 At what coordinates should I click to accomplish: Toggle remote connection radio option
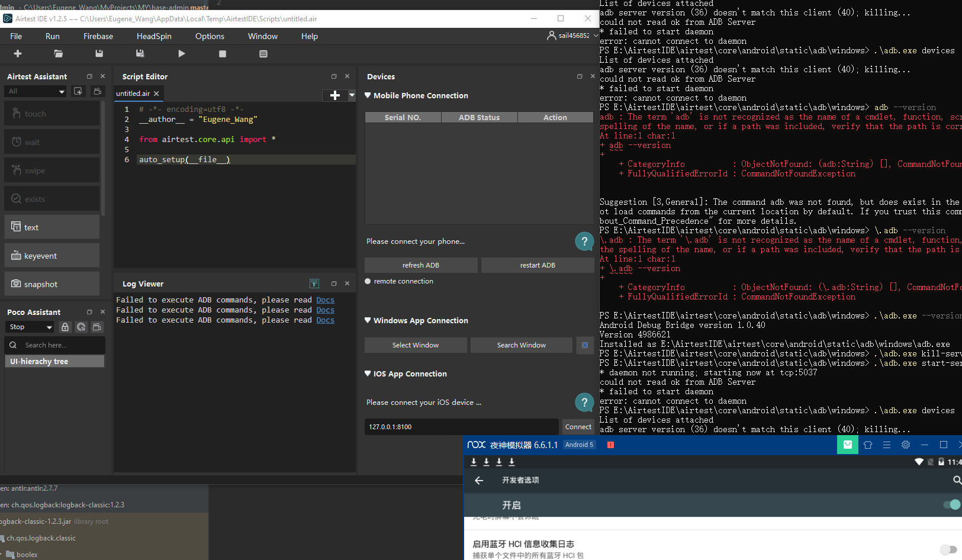368,281
